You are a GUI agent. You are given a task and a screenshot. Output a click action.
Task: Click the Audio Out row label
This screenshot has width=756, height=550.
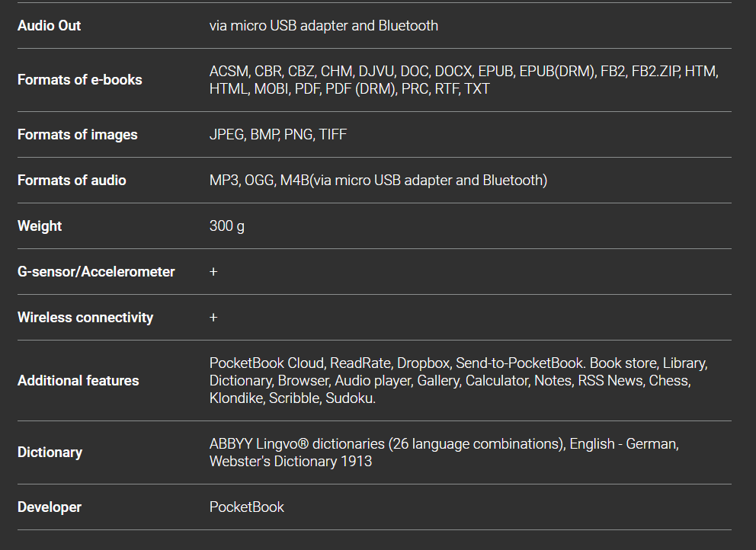click(49, 26)
